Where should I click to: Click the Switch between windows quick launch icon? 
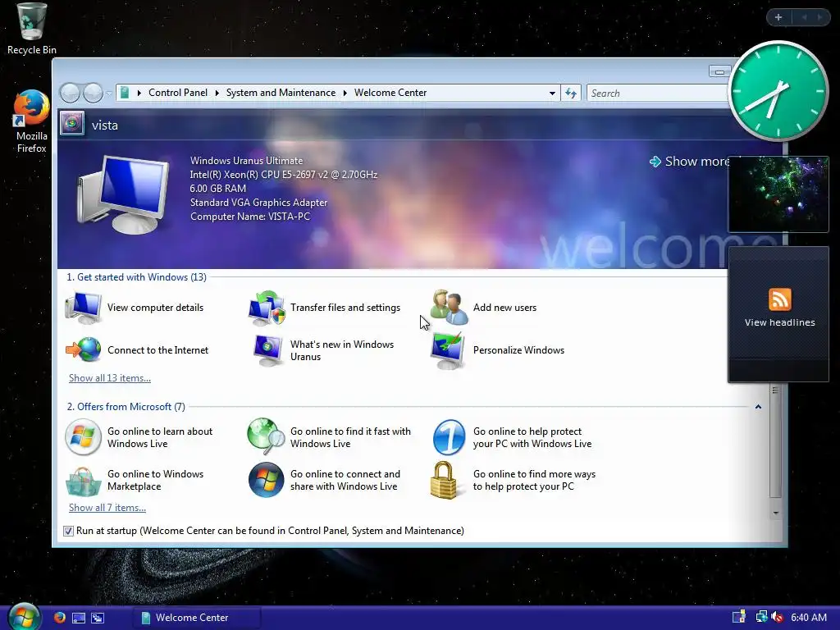(98, 618)
